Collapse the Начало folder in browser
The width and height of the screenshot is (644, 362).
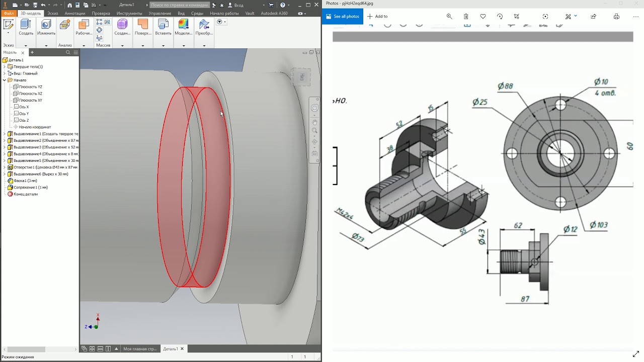point(5,80)
